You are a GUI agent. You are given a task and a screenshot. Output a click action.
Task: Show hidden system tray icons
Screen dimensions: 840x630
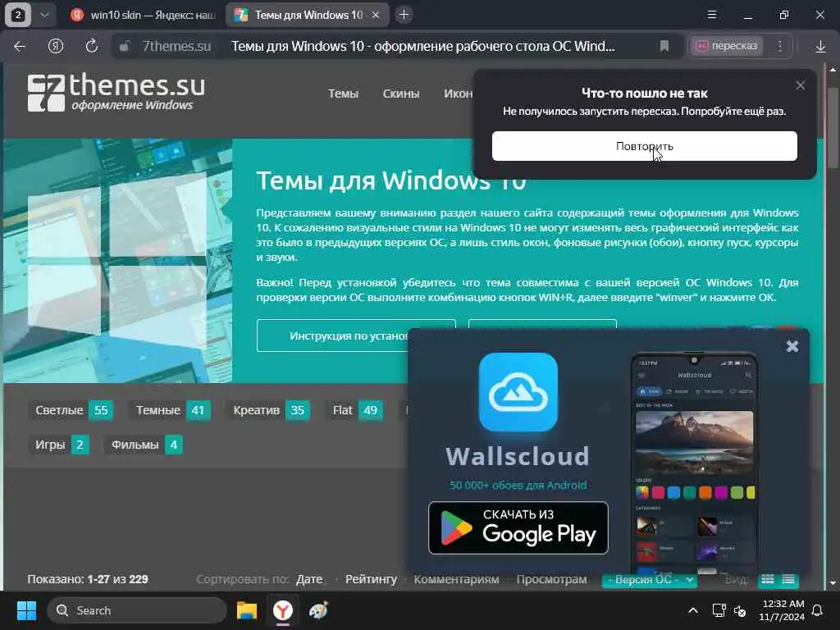(692, 610)
